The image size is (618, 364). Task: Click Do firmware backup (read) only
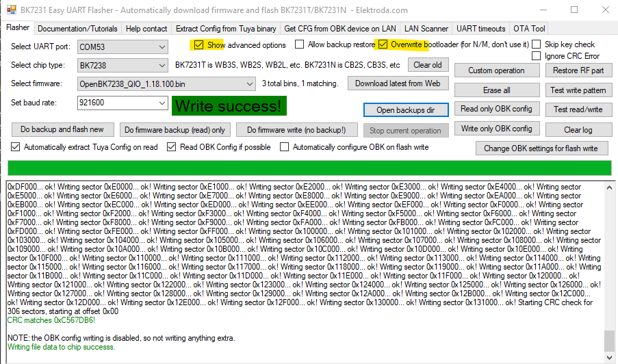(x=175, y=130)
